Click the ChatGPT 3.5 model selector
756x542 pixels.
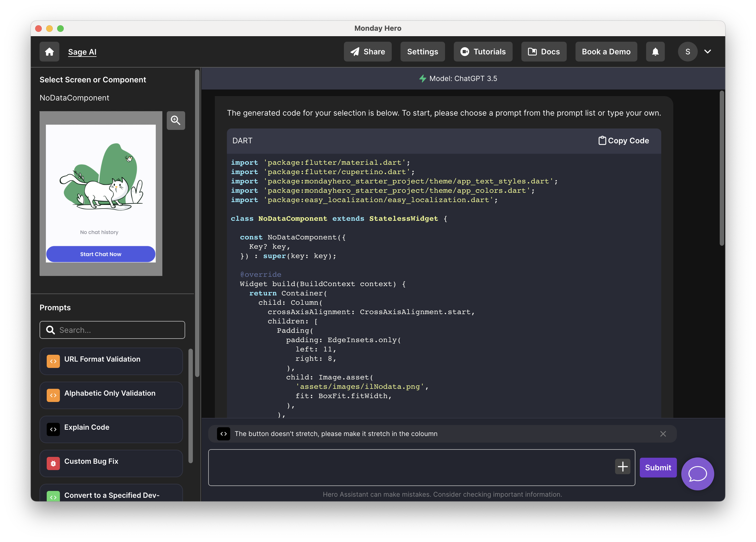point(458,79)
